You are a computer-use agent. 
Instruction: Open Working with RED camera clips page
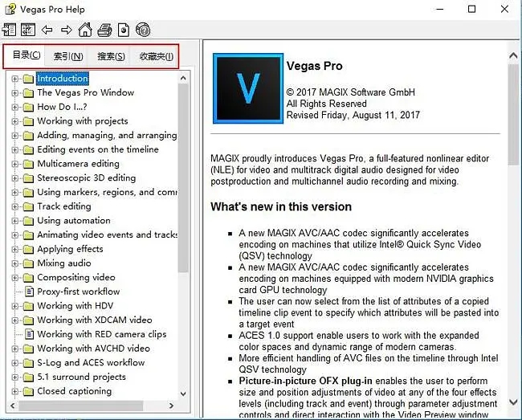click(x=101, y=334)
